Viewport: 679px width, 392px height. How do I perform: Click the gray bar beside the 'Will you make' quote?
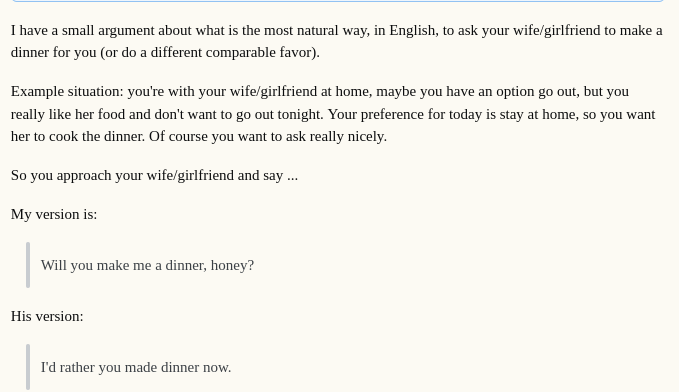click(28, 265)
